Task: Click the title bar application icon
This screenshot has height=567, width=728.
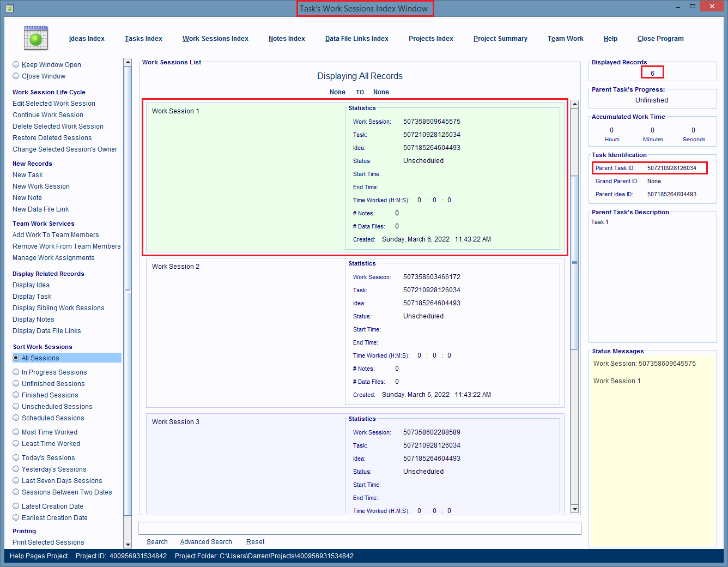Action: pos(9,8)
